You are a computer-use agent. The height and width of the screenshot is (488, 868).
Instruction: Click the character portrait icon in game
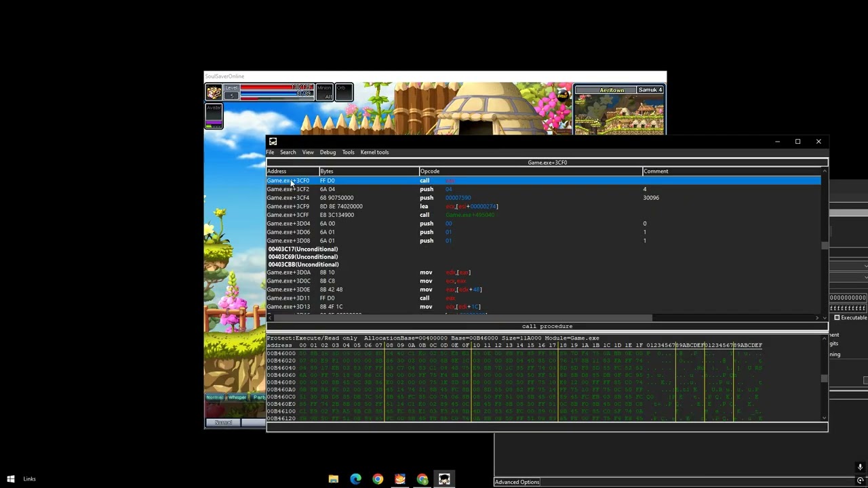coord(214,93)
